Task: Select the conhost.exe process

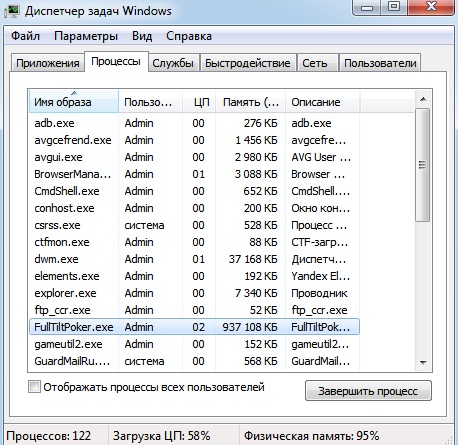Action: coord(194,208)
